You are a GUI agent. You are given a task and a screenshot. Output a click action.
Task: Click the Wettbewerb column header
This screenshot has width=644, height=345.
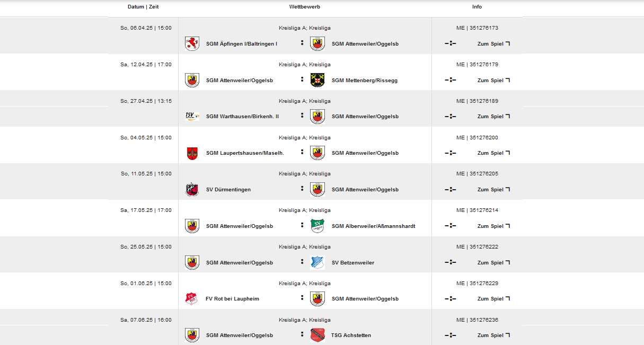(x=305, y=7)
